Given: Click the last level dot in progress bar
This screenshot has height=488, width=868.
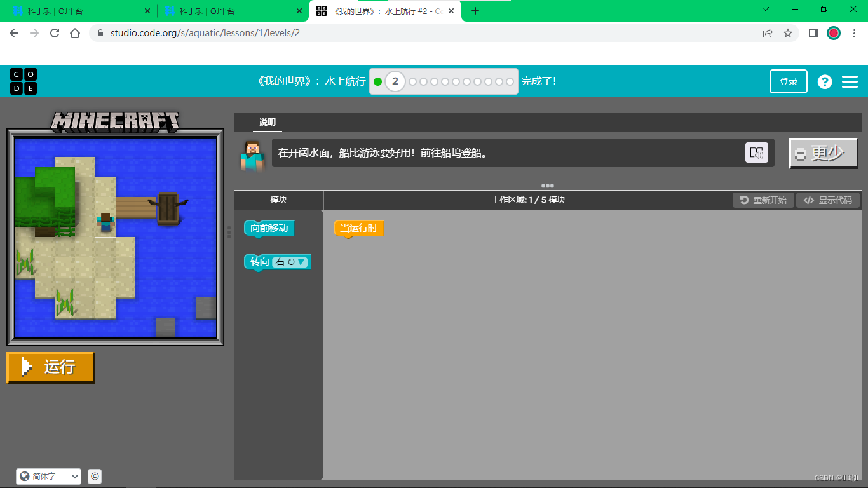Looking at the screenshot, I should click(x=510, y=81).
